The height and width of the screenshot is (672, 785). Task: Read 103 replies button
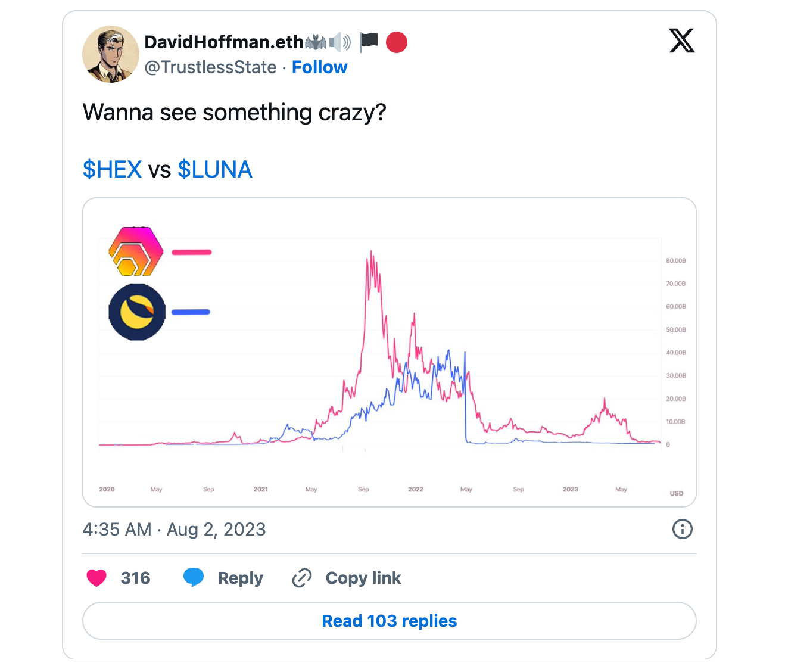point(390,621)
